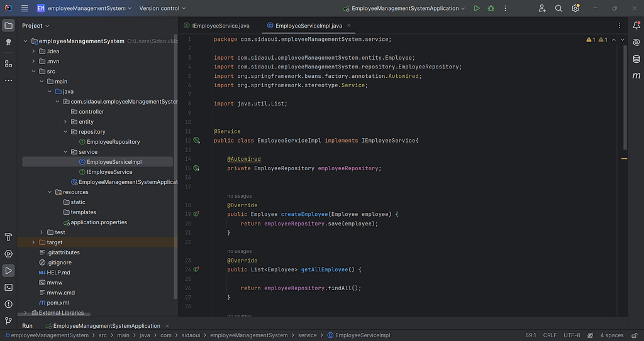Close the EmployeeServiceImpl.java tab

pyautogui.click(x=349, y=26)
